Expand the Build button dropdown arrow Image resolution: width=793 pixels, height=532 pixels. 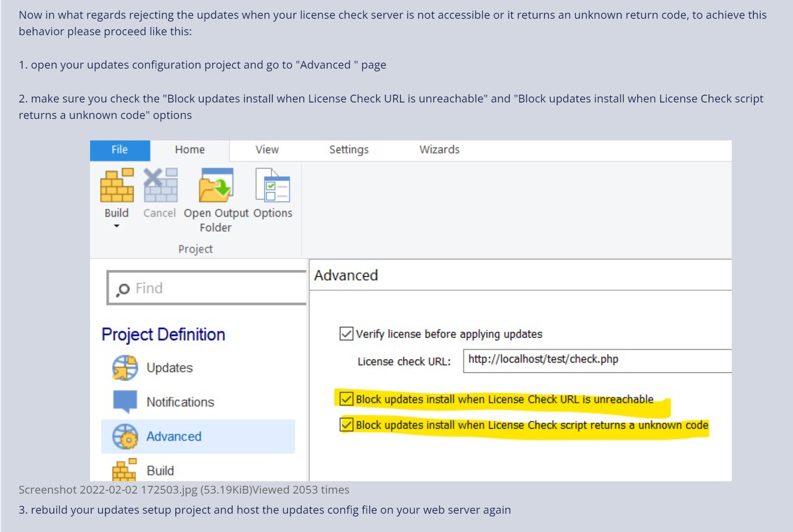coord(117,226)
